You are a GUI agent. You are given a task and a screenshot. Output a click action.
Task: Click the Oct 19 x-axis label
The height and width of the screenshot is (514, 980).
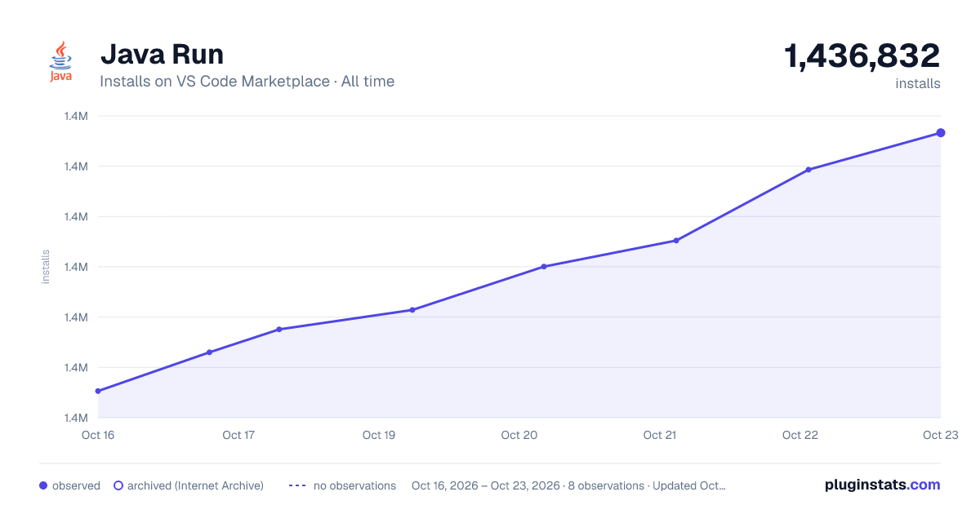(379, 435)
